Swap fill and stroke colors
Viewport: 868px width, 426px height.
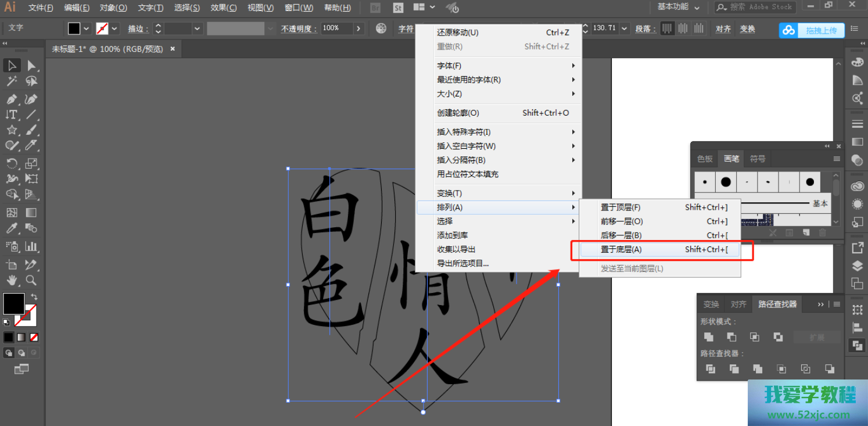point(34,297)
